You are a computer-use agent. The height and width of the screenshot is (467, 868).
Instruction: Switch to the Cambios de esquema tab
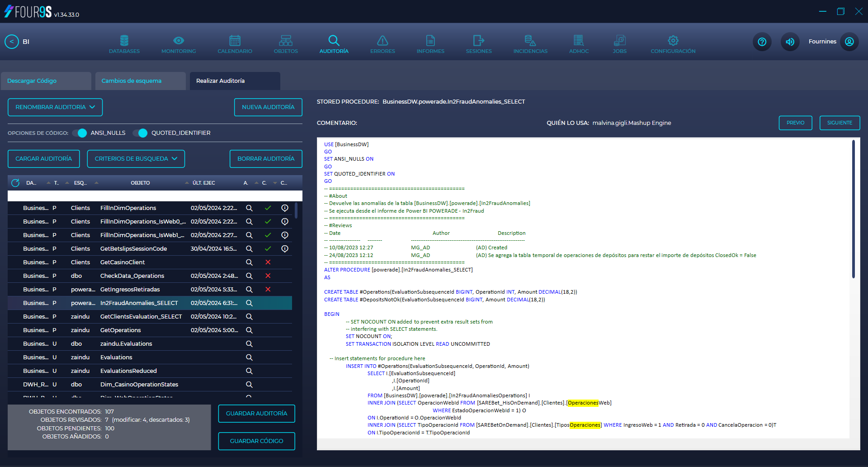(132, 81)
